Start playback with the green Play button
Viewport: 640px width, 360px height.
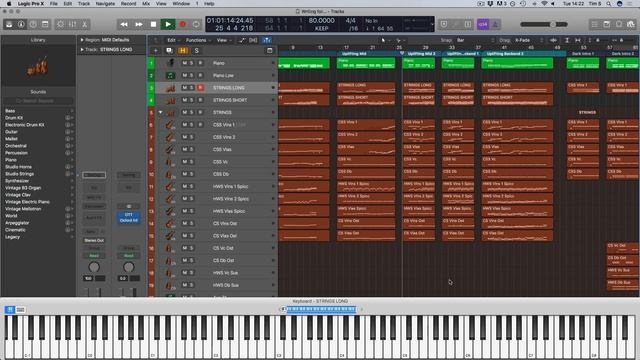(x=168, y=24)
